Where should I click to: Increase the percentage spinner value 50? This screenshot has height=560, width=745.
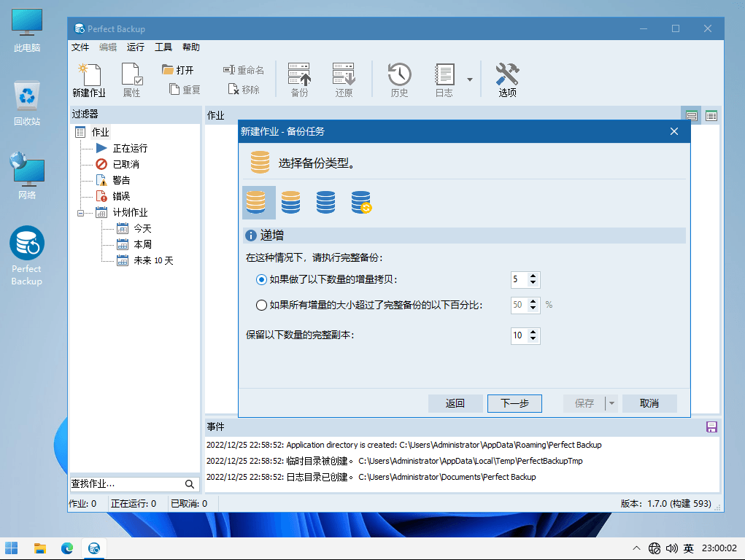pyautogui.click(x=533, y=301)
